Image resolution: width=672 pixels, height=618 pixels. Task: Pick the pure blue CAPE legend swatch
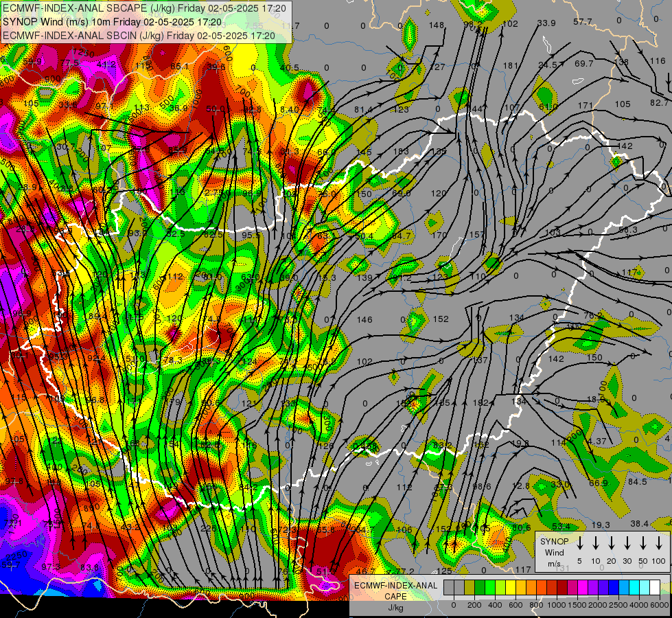[x=614, y=587]
